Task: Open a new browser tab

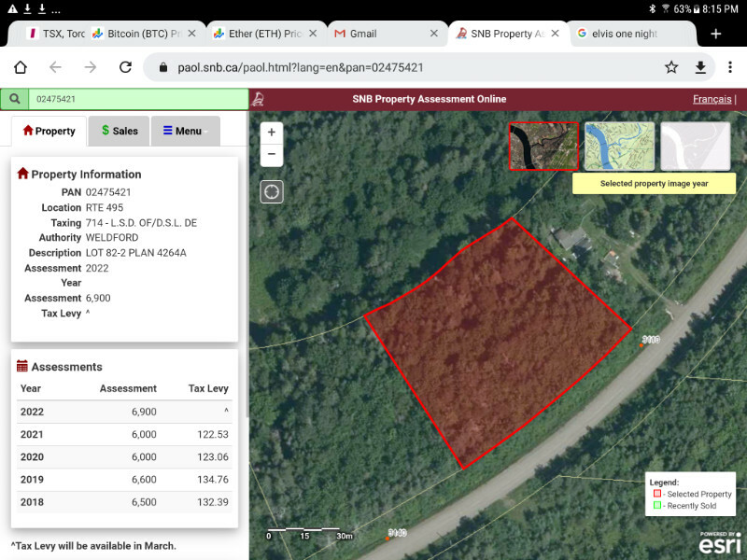Action: (x=715, y=34)
